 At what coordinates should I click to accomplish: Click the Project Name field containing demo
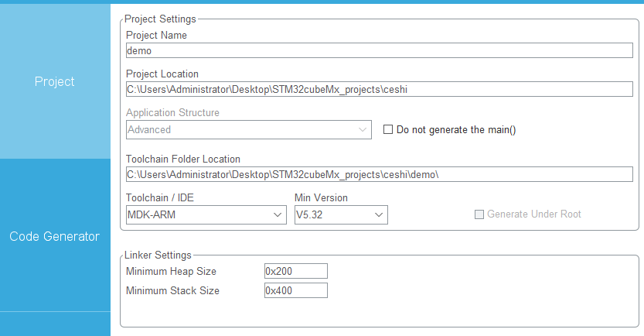click(379, 50)
